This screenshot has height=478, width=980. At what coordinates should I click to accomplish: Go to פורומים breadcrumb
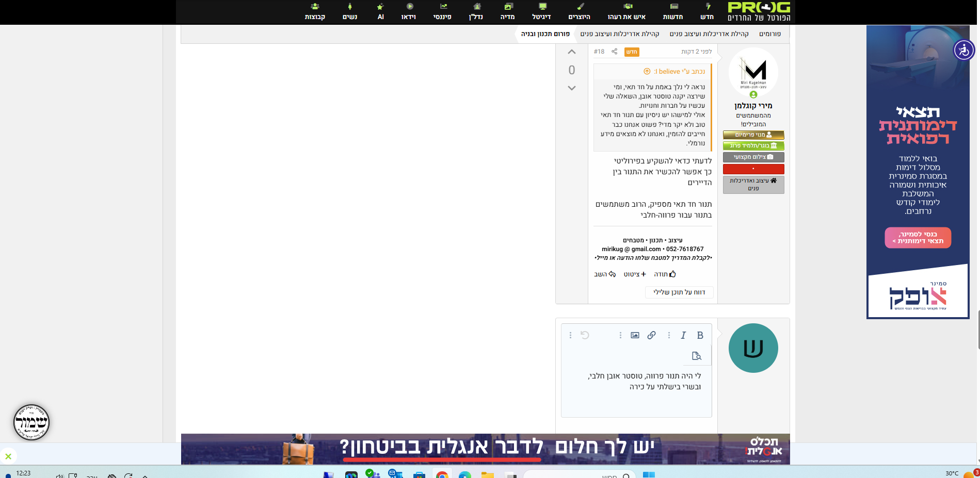[770, 34]
